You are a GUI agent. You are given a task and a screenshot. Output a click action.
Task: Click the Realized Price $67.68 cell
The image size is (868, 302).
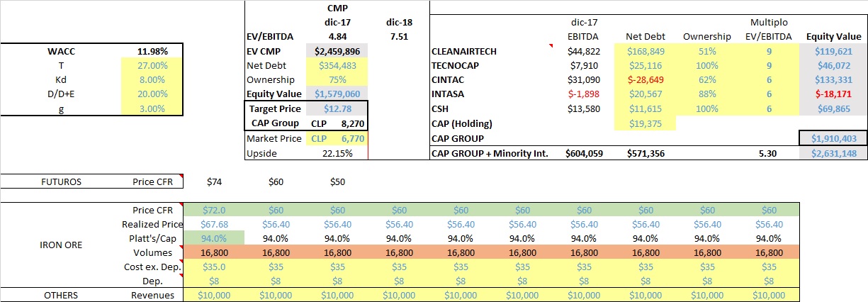(214, 224)
